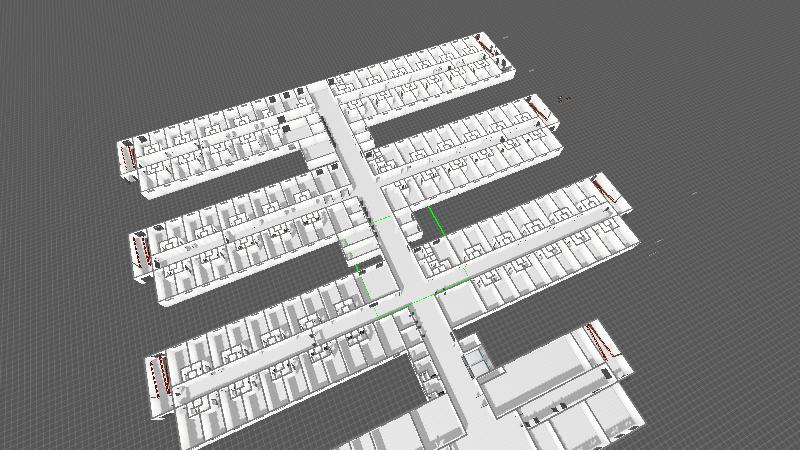Select the thick bright green line segment

(434, 221)
